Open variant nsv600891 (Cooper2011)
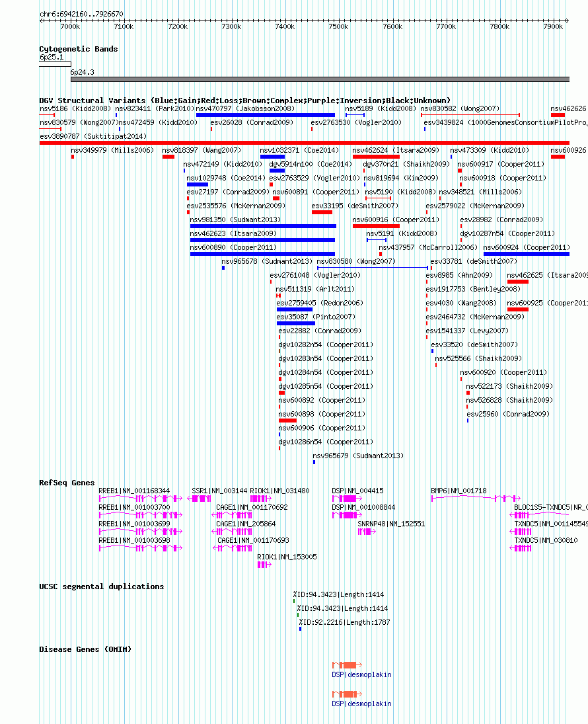588x724 pixels. click(x=316, y=192)
